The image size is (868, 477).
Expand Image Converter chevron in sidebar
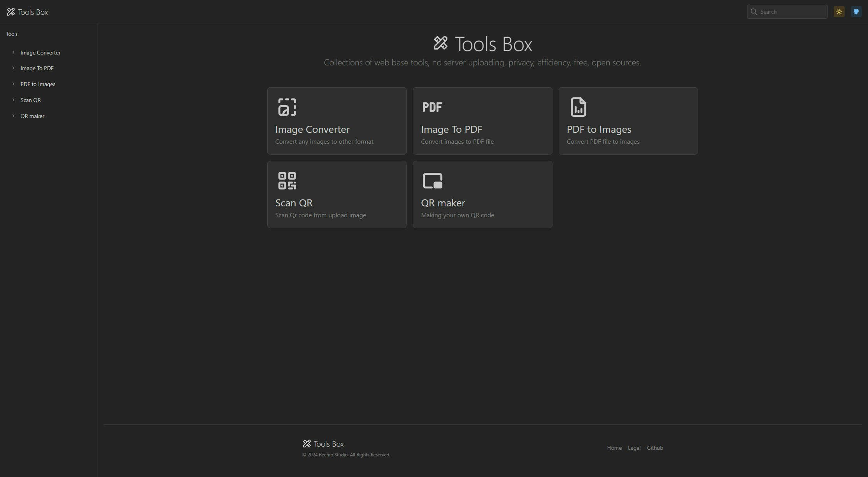13,52
